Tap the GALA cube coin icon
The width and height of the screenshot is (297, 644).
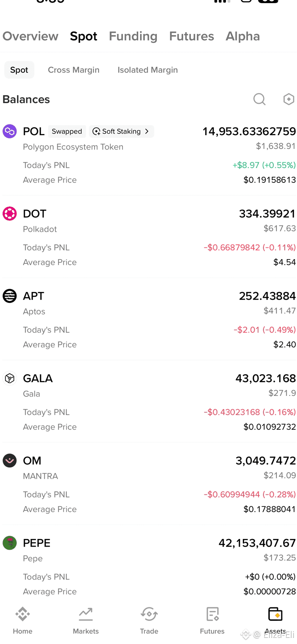coord(10,378)
